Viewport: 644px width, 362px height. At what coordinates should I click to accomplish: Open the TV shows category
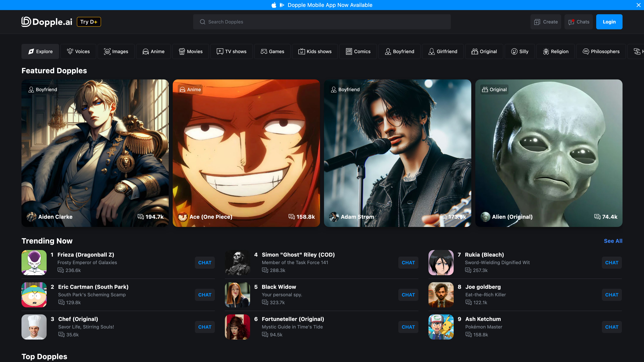pos(231,51)
